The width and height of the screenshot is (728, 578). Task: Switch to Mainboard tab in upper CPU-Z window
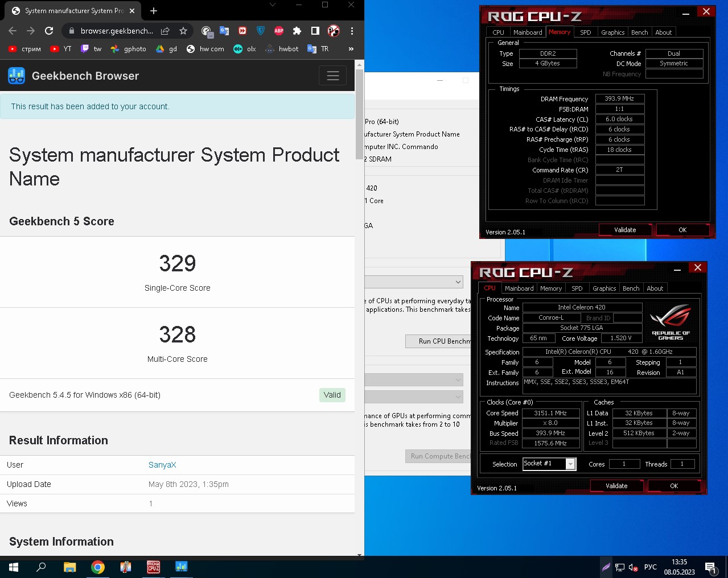pyautogui.click(x=528, y=32)
